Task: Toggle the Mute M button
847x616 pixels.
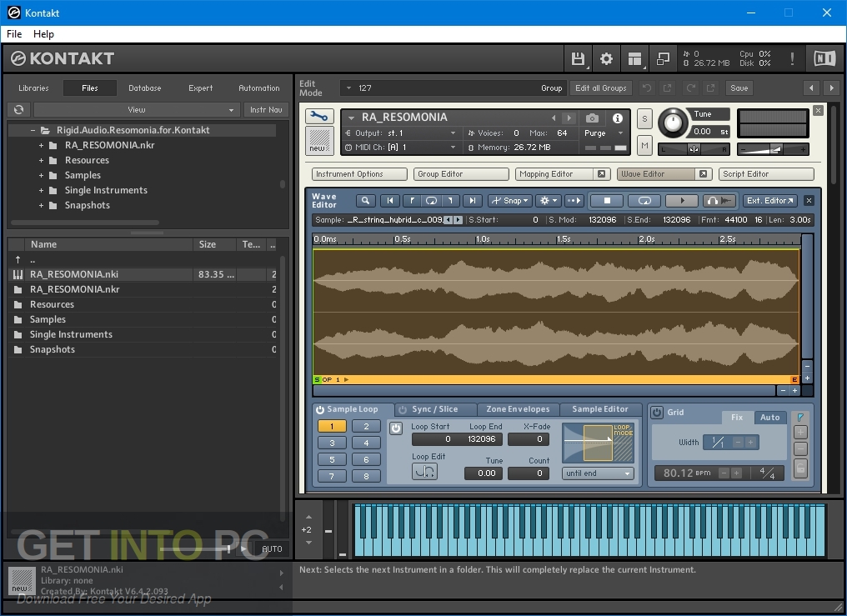Action: 644,145
